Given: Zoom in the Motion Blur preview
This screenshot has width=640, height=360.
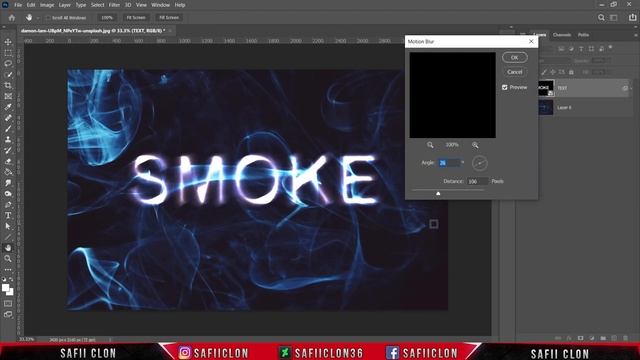Looking at the screenshot, I should point(475,145).
